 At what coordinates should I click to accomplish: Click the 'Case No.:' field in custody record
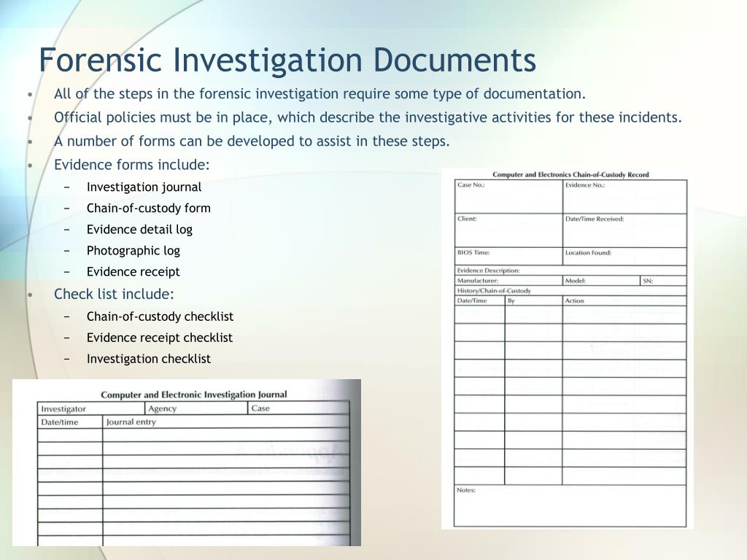coord(508,197)
